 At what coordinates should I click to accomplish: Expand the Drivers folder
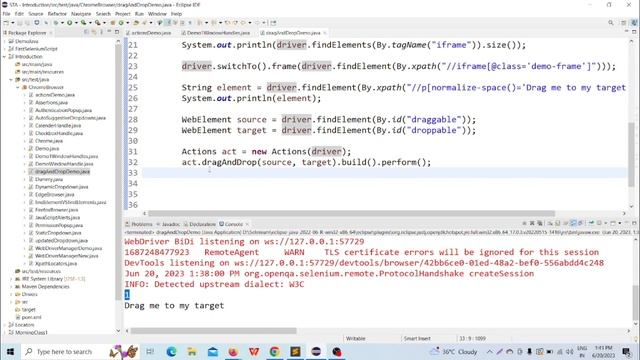click(11, 294)
